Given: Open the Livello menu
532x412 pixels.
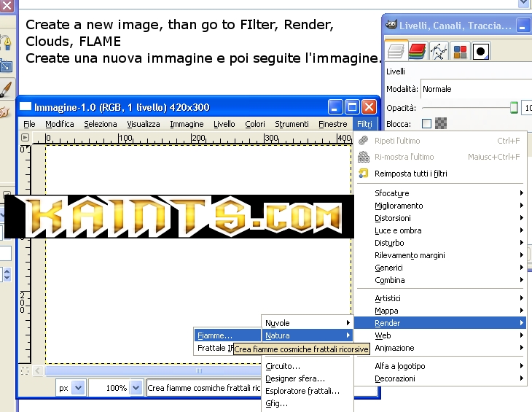Looking at the screenshot, I should coord(224,124).
